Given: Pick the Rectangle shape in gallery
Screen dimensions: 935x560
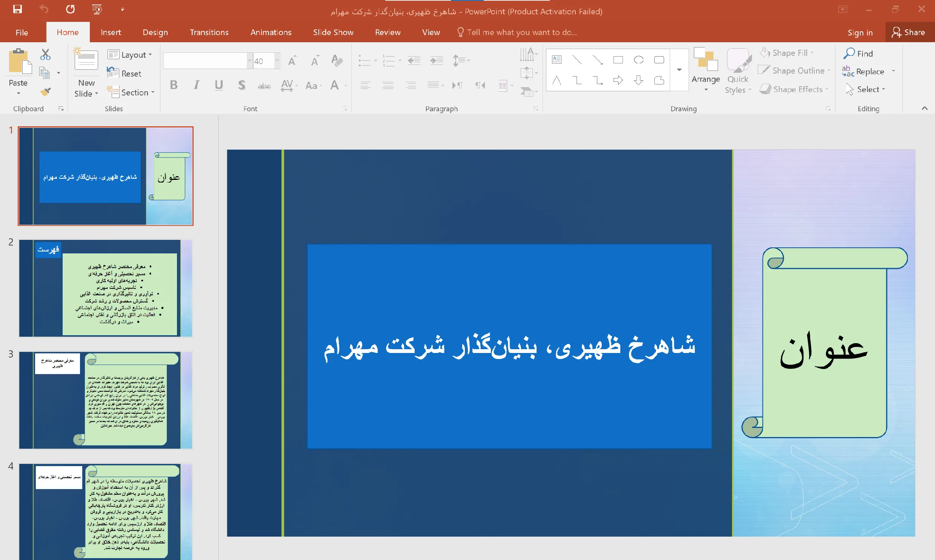Looking at the screenshot, I should pos(618,60).
